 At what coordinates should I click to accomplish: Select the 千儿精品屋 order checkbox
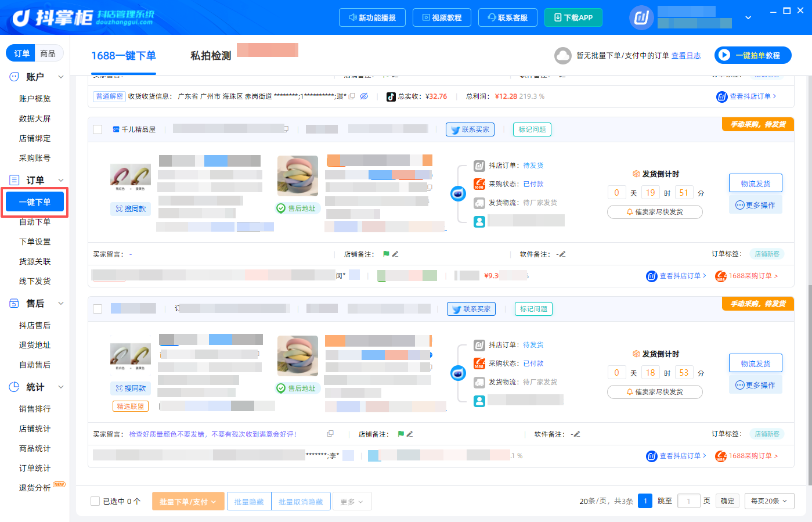(x=98, y=129)
